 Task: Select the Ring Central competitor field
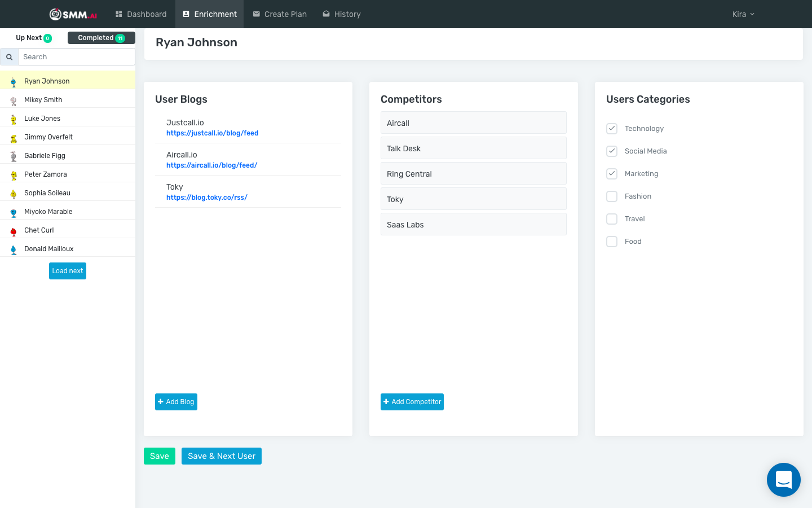(x=474, y=173)
